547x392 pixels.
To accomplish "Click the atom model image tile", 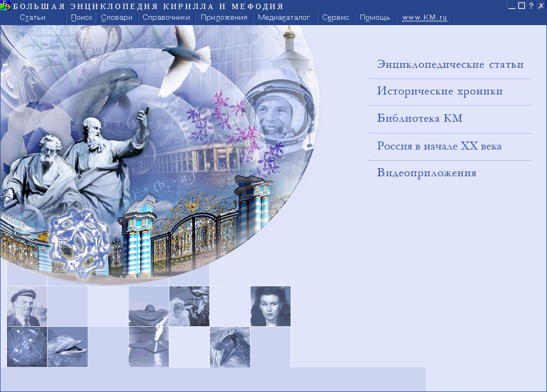I will [x=27, y=347].
